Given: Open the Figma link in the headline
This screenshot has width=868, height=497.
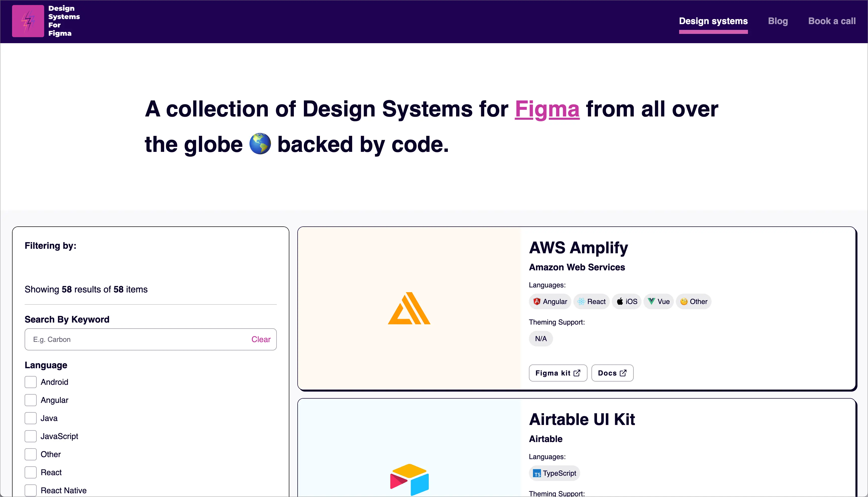Looking at the screenshot, I should 547,109.
